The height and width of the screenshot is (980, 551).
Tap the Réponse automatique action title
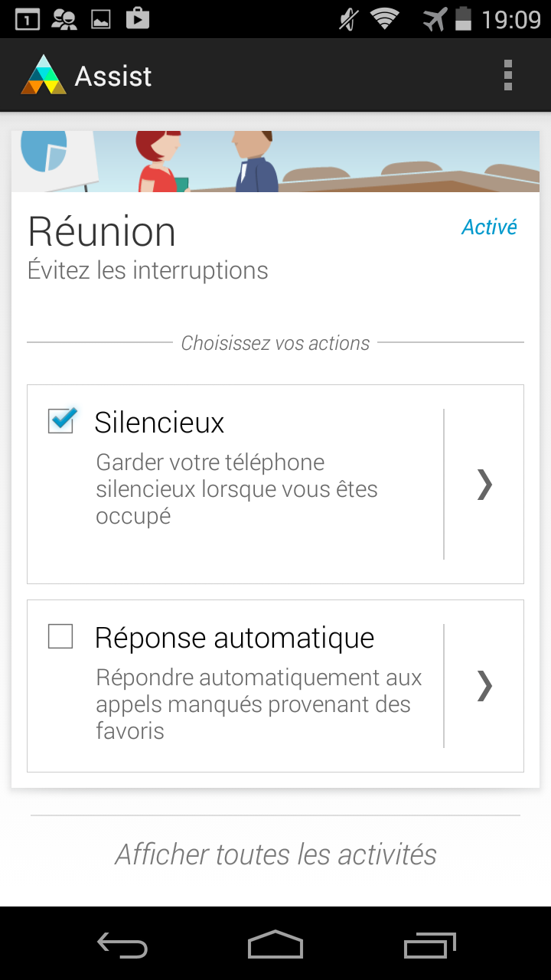tap(234, 638)
